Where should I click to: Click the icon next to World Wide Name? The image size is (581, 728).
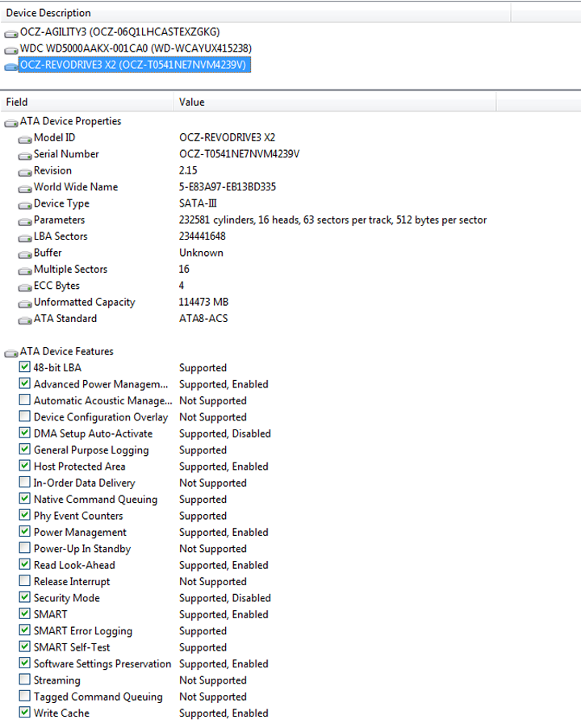[x=25, y=189]
